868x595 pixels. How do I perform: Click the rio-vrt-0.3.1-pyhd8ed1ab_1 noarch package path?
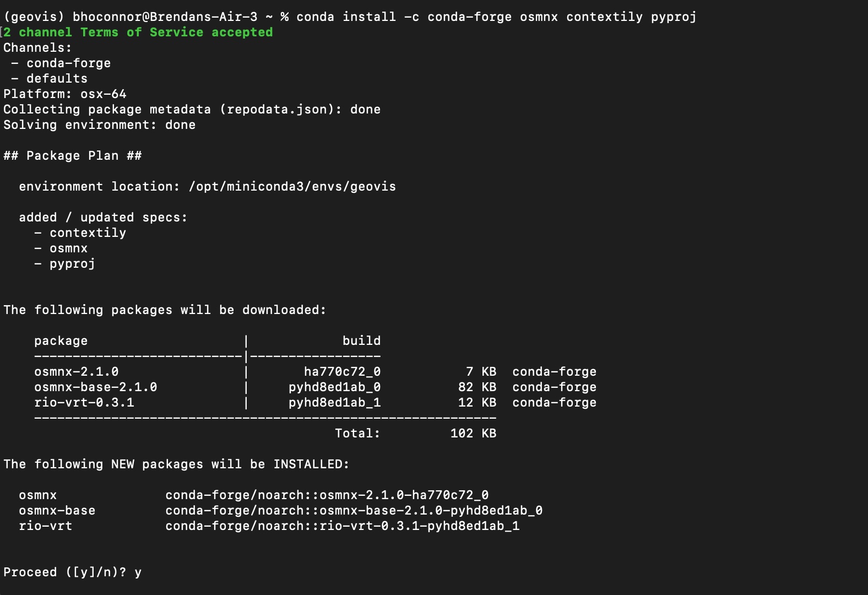(342, 526)
